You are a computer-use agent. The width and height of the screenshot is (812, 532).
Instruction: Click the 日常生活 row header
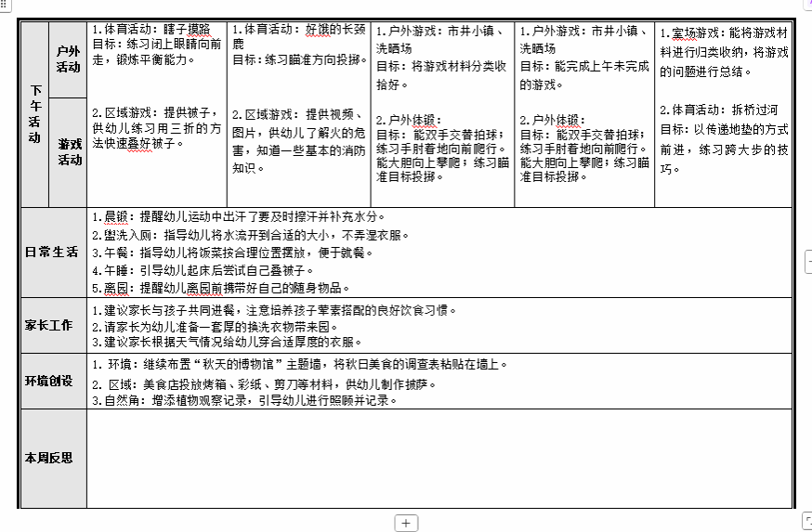pos(52,252)
